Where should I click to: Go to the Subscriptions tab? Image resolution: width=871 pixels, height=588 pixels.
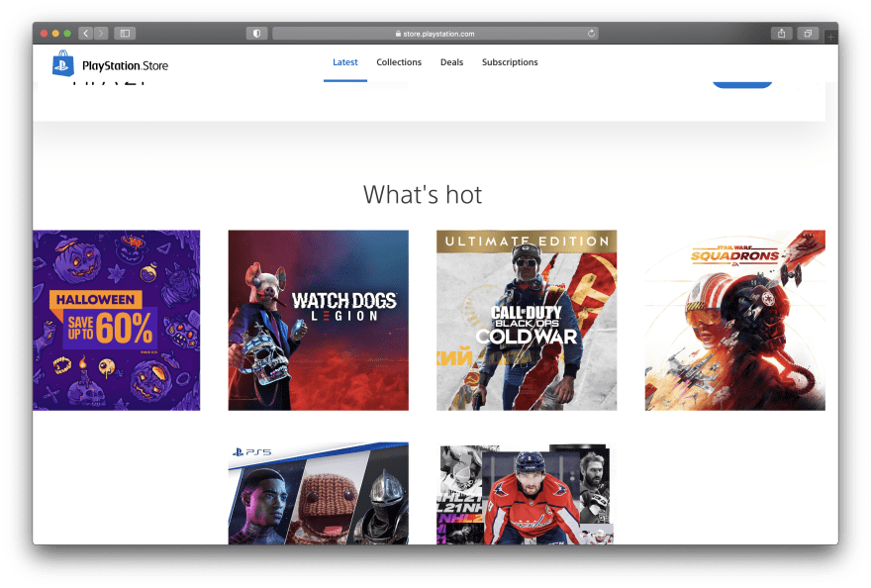click(510, 62)
